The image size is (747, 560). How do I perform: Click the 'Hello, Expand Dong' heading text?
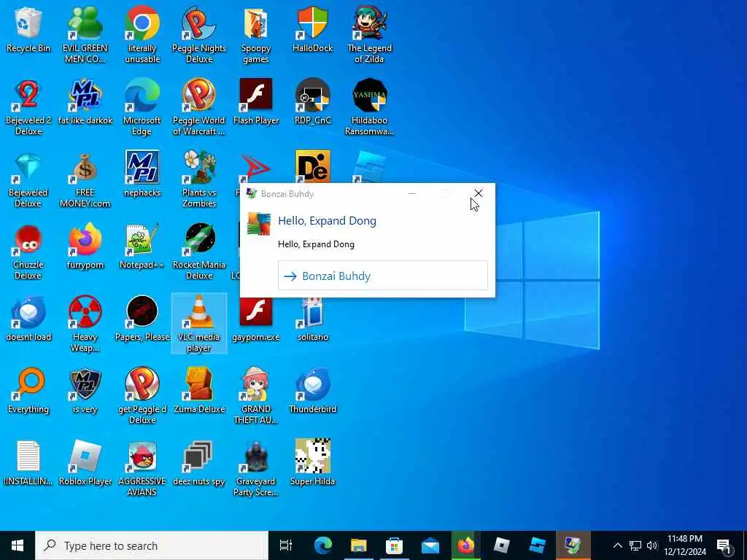tap(327, 221)
